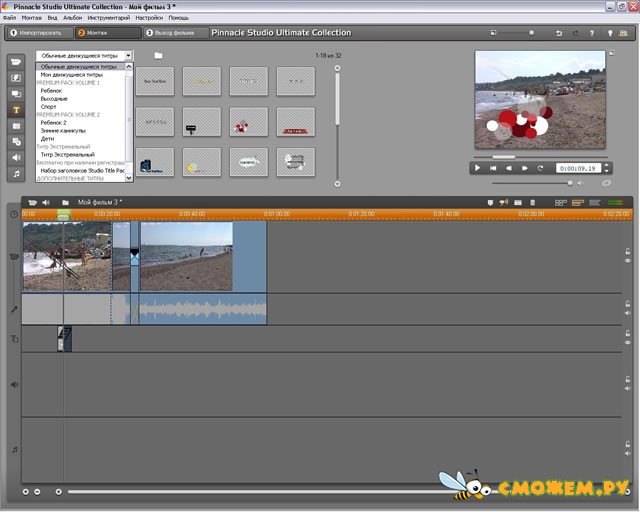
Task: Choose 'Мои движущиеся титры' in the list
Action: (x=71, y=75)
